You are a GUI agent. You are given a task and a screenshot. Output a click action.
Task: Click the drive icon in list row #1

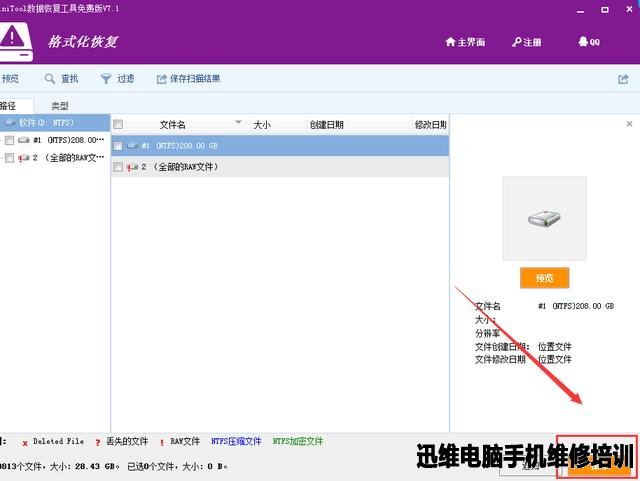[x=133, y=146]
